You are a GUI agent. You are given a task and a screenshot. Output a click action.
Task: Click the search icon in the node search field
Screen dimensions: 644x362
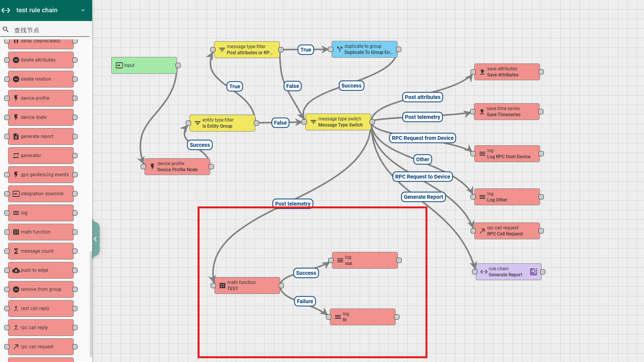pos(6,29)
